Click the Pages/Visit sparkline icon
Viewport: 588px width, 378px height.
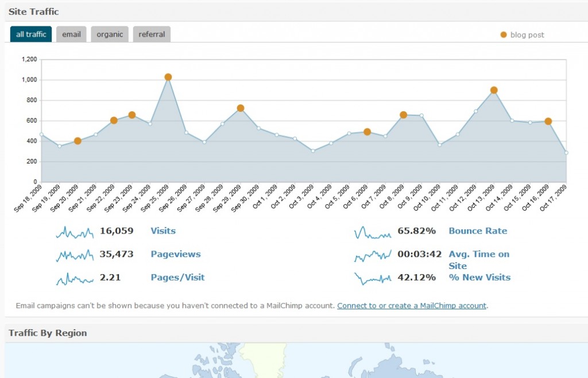(75, 279)
